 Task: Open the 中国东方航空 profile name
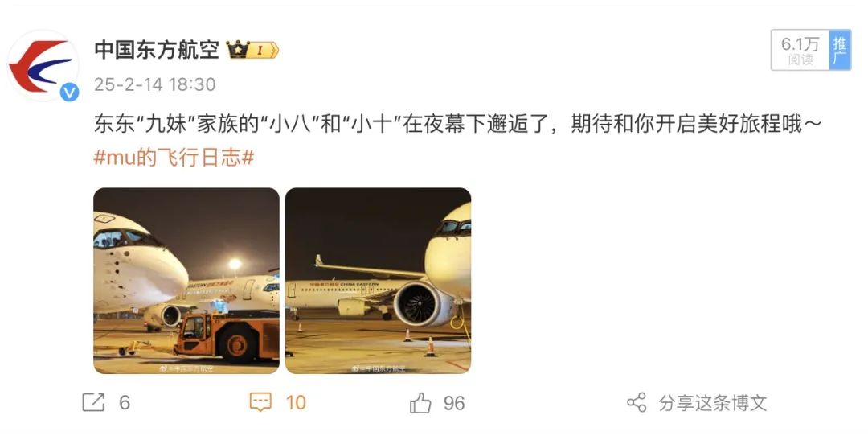click(x=158, y=50)
